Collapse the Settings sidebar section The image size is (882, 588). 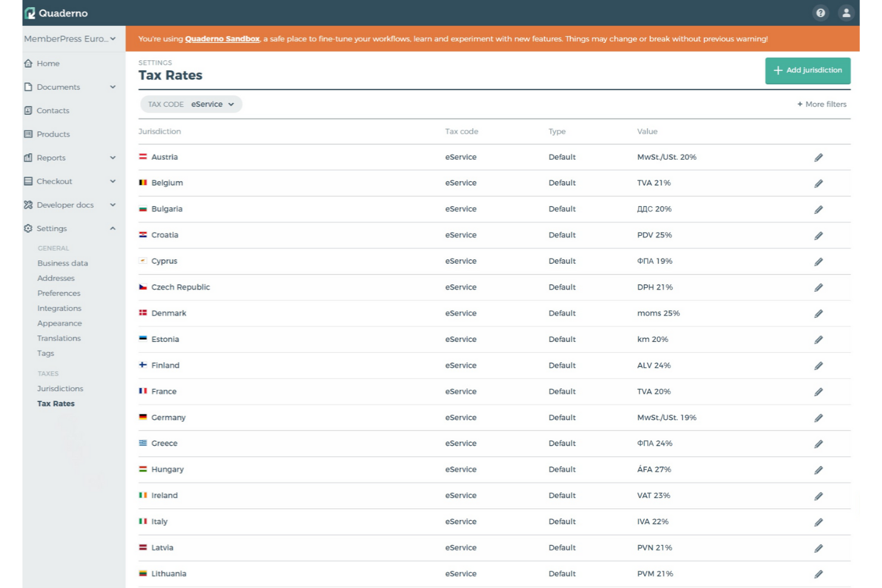(x=113, y=228)
